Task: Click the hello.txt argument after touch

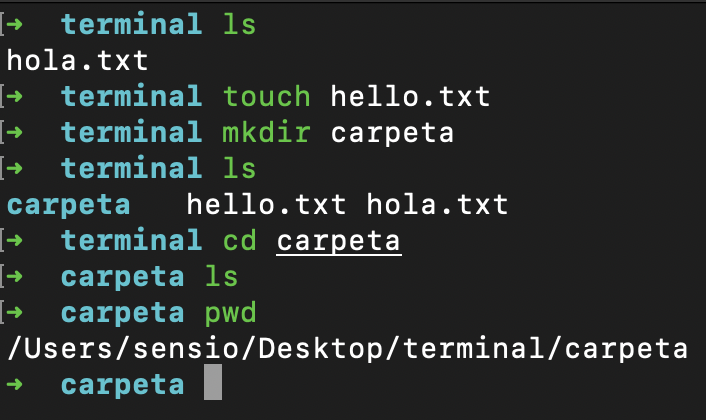Action: [x=410, y=96]
